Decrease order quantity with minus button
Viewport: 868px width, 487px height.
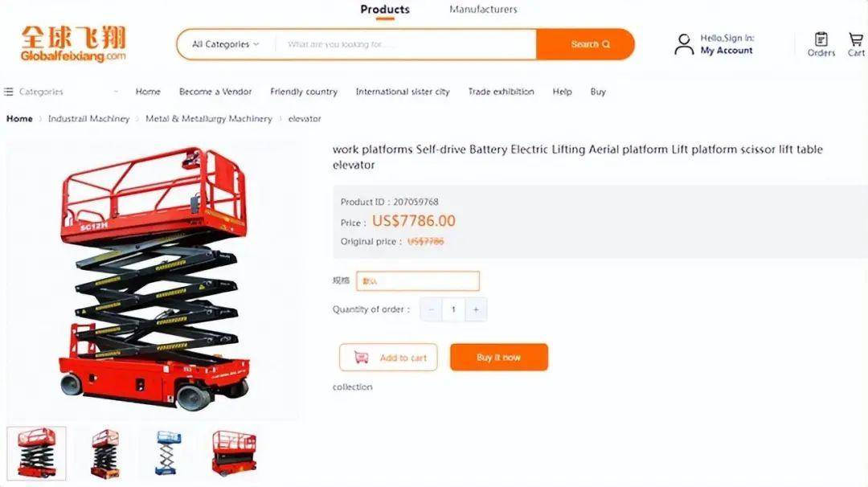click(432, 309)
